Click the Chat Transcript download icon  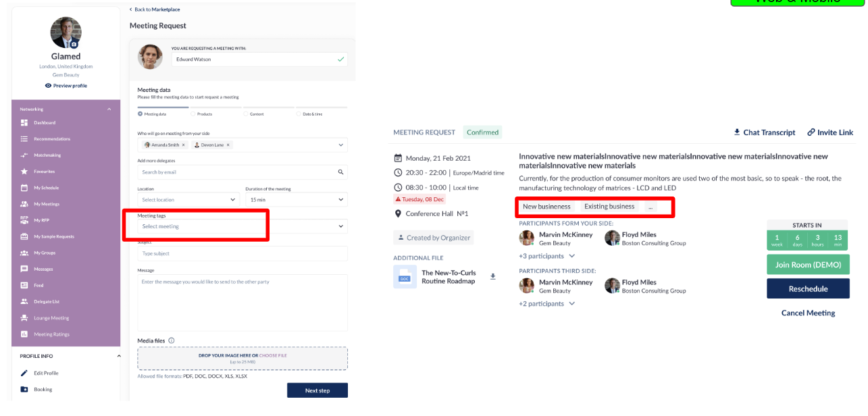click(x=737, y=132)
